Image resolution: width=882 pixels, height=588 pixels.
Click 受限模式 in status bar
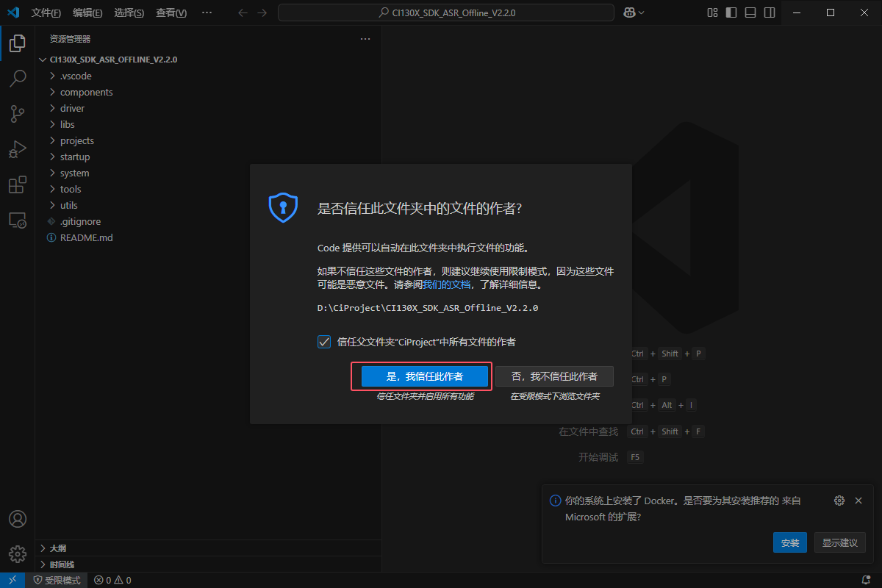tap(57, 580)
